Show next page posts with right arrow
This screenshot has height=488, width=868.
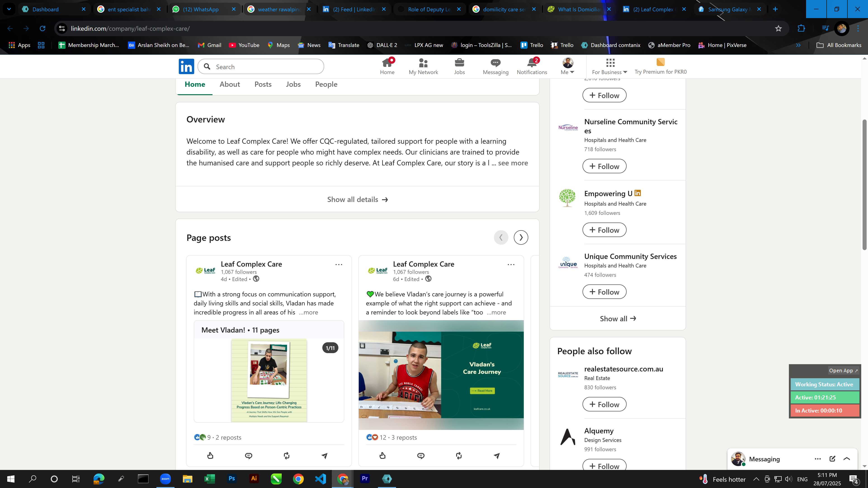[x=521, y=237]
